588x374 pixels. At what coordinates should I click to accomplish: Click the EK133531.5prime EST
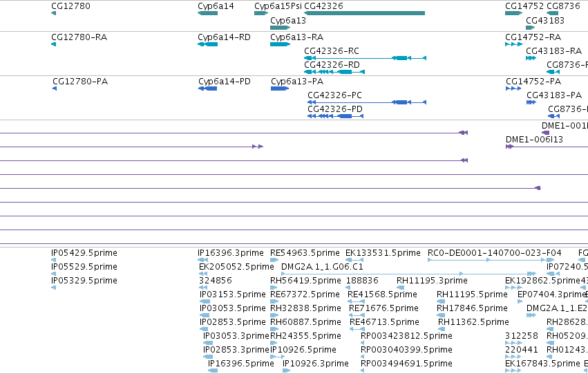click(x=354, y=260)
